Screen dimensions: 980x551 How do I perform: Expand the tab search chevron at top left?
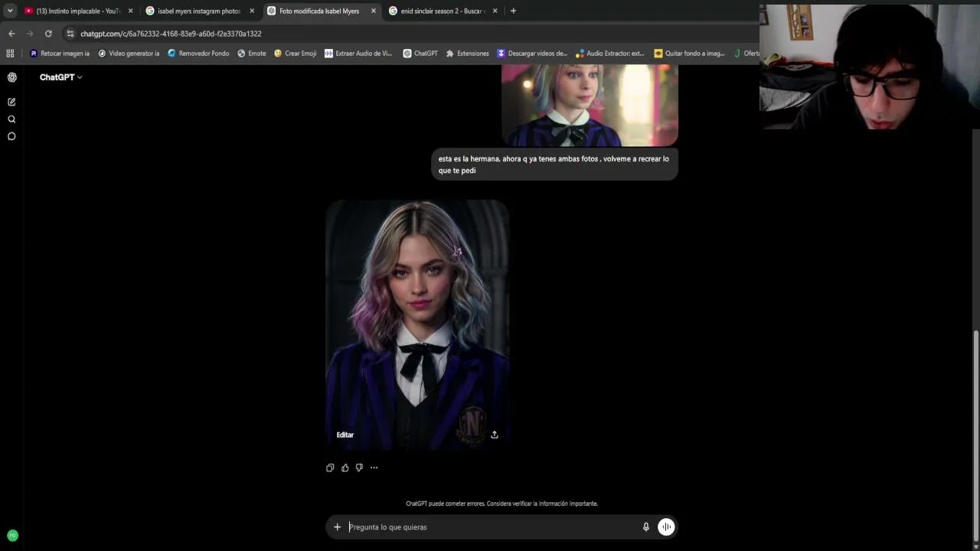(10, 11)
